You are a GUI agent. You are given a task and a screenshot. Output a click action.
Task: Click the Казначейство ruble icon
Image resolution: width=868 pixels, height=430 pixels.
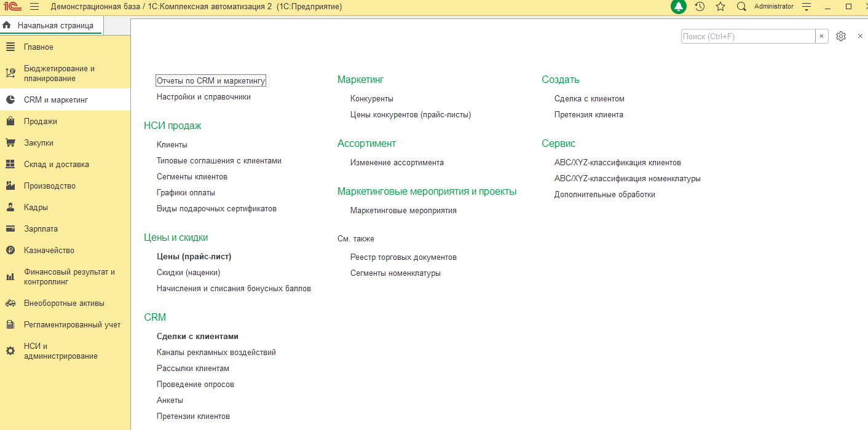[10, 250]
